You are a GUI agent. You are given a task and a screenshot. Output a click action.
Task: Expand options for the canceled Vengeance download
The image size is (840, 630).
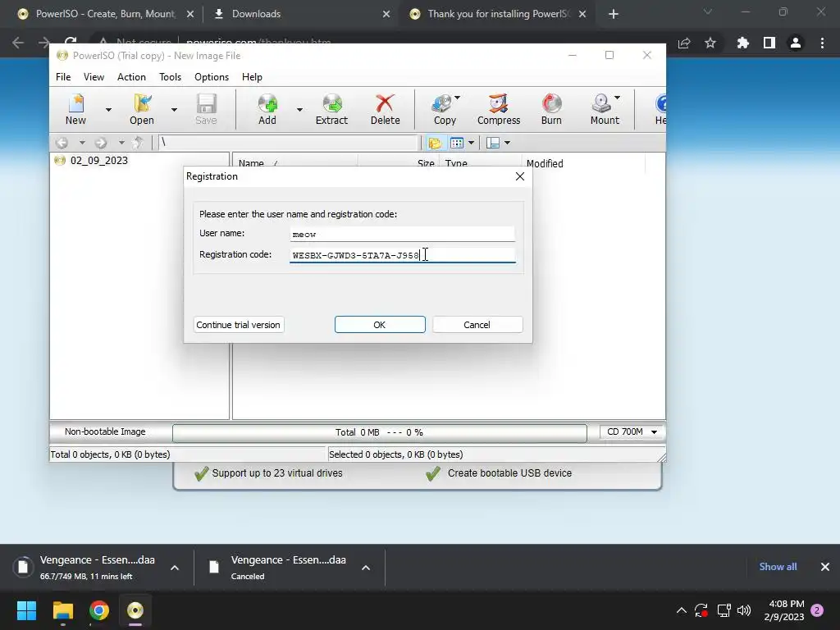pyautogui.click(x=366, y=568)
